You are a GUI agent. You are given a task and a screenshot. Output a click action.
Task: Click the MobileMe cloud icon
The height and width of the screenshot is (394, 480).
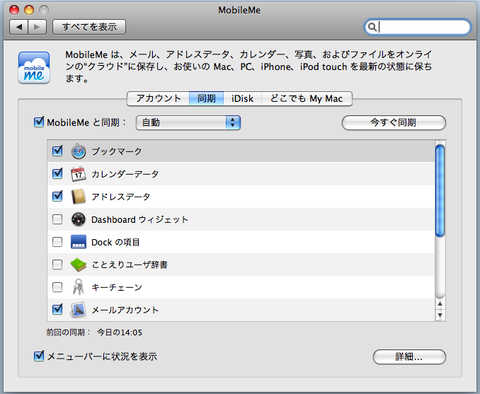(x=34, y=67)
